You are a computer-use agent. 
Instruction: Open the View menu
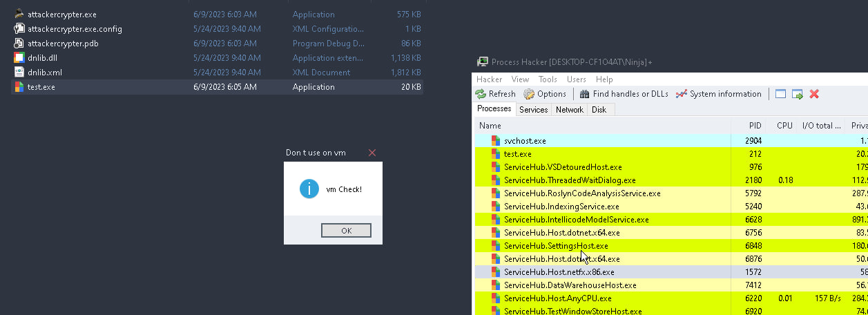[521, 79]
